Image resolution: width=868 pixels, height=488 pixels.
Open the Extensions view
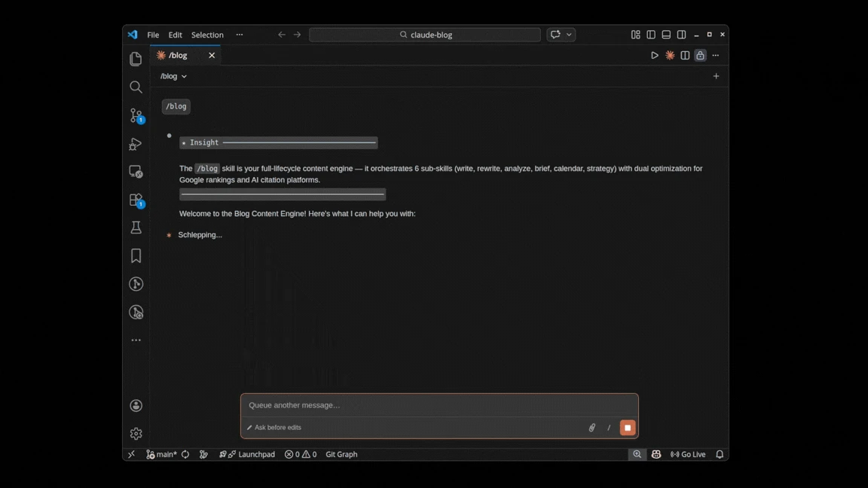[x=136, y=200]
